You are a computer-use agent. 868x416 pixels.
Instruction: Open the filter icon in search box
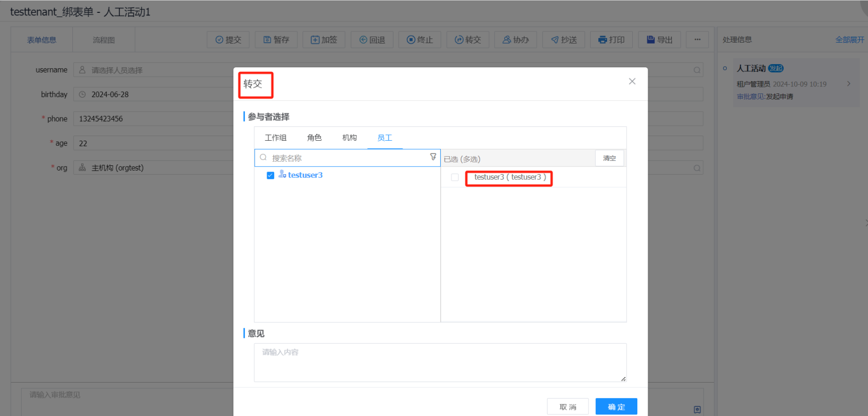coord(433,157)
